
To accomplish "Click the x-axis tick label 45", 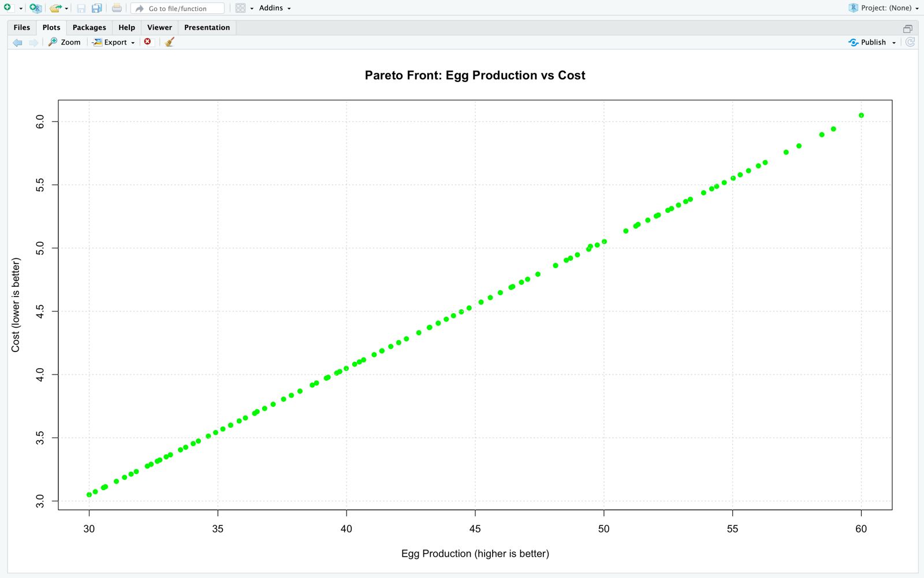I will (x=475, y=529).
